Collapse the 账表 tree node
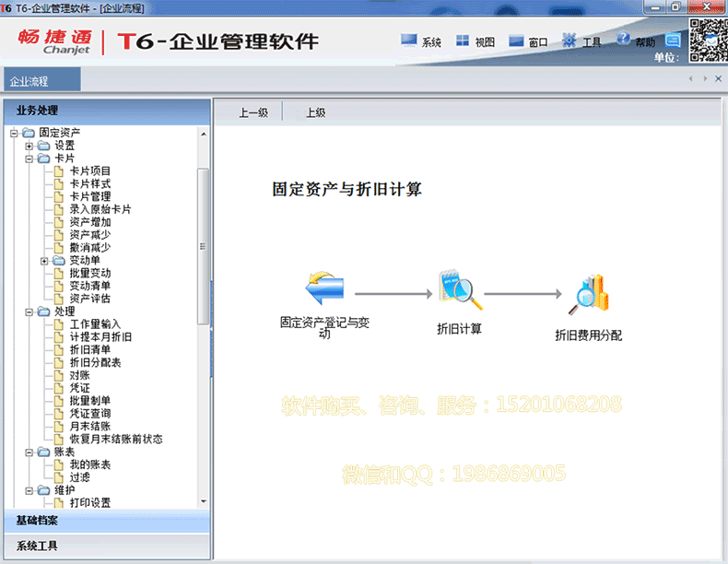 (29, 452)
